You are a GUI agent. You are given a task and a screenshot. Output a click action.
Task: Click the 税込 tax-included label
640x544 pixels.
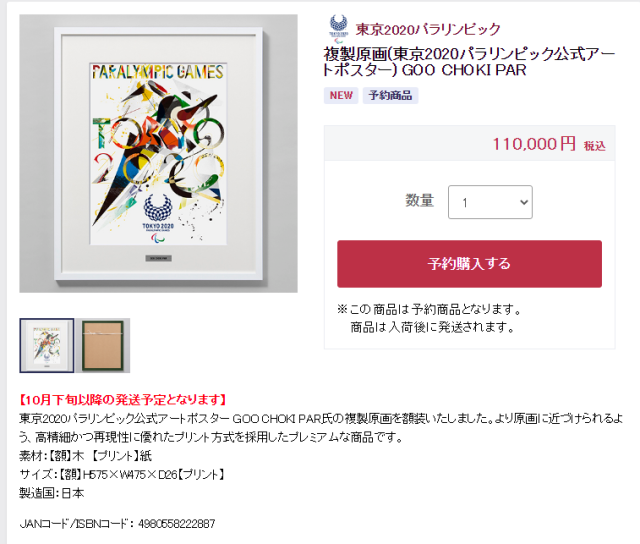[x=595, y=146]
